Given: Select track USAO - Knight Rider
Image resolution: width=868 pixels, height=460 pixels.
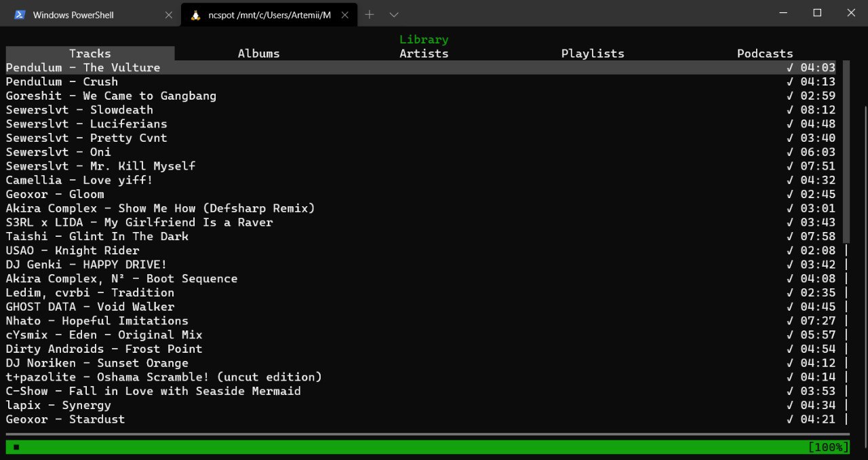Looking at the screenshot, I should (x=420, y=250).
